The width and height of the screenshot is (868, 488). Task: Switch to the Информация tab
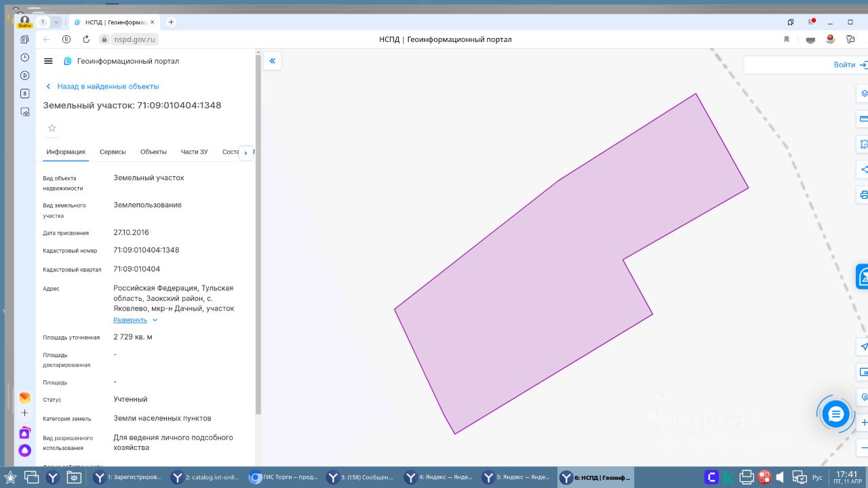66,152
